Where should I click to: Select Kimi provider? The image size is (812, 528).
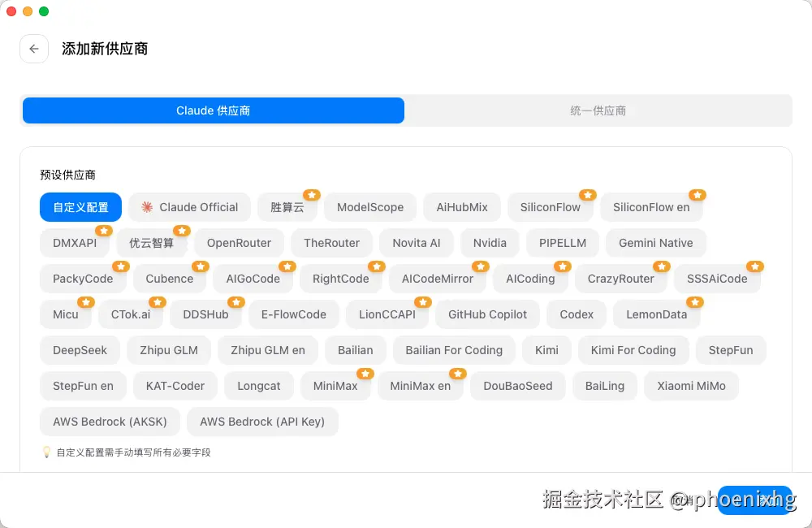pyautogui.click(x=546, y=350)
